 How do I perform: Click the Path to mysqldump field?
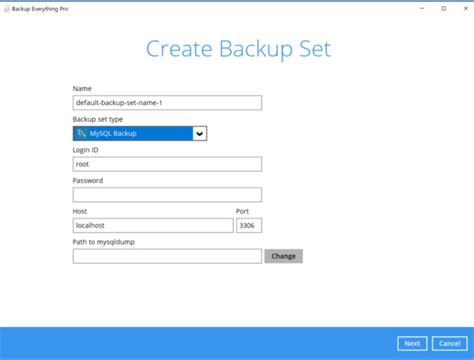pos(167,256)
